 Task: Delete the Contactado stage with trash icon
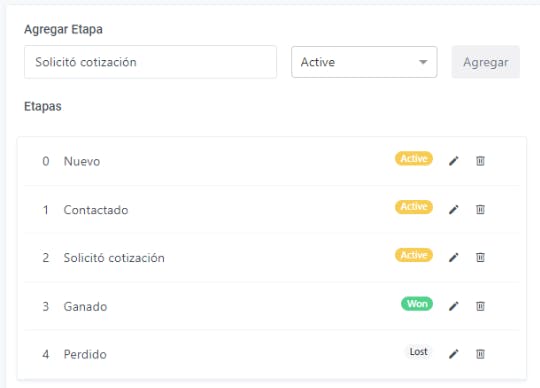coord(480,209)
